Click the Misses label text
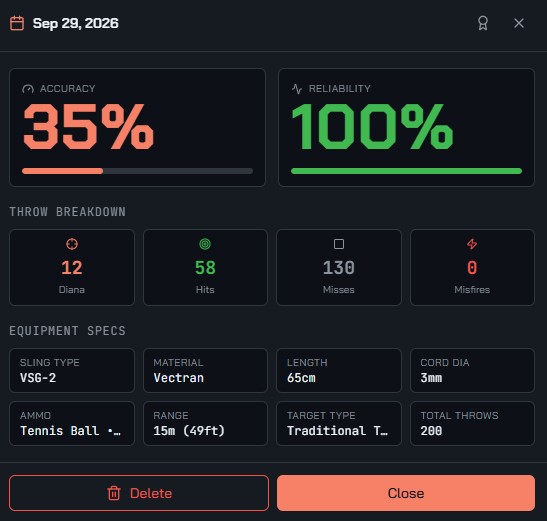 pos(339,290)
